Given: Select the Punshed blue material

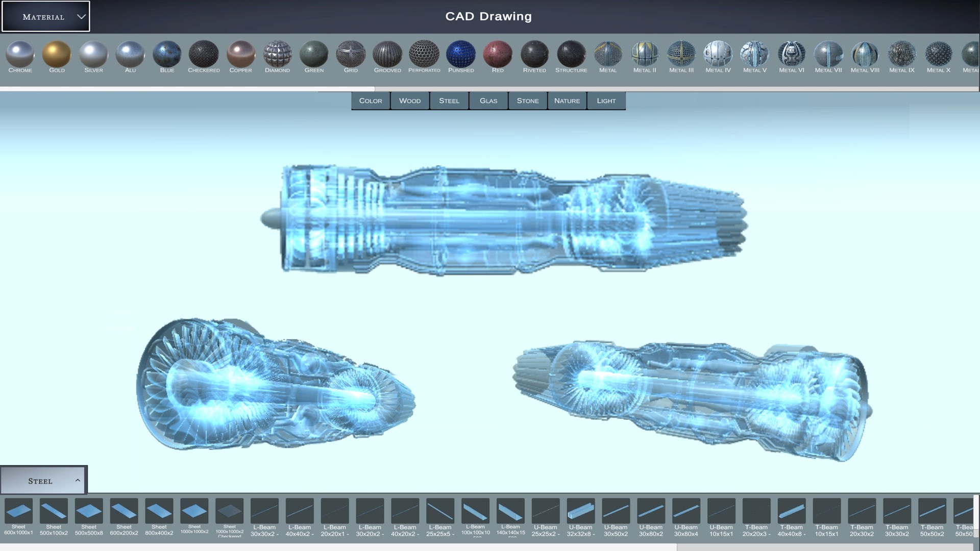Looking at the screenshot, I should (461, 54).
